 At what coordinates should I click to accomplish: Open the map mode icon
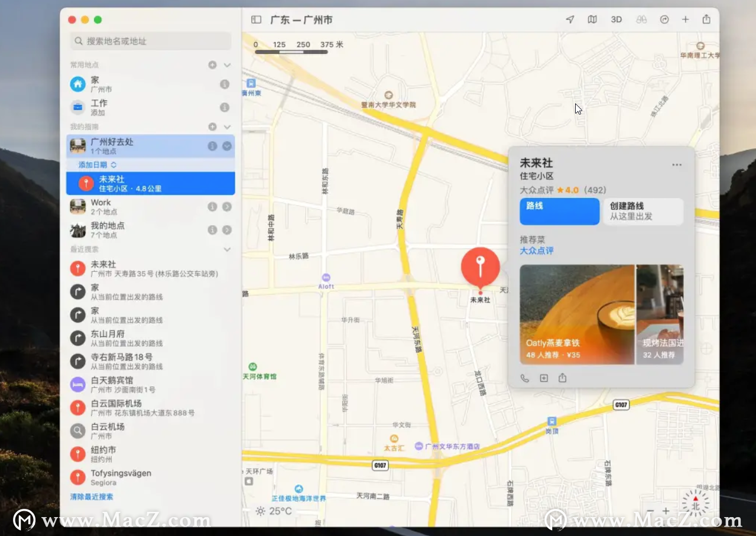click(x=592, y=20)
